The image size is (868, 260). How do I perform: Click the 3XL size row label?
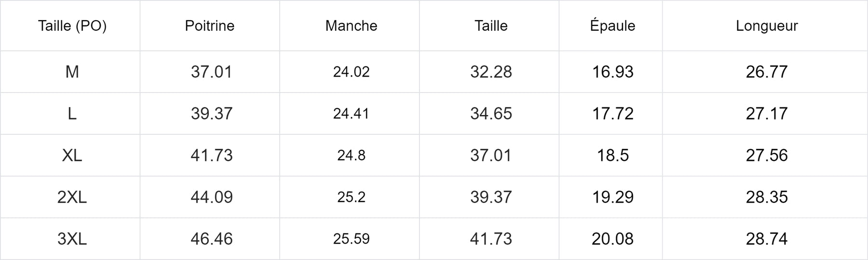click(72, 239)
